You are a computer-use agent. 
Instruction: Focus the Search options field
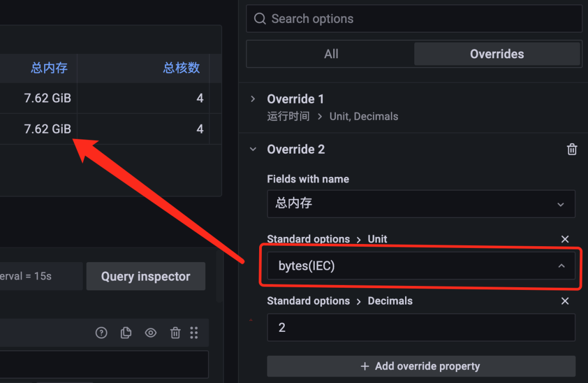[x=414, y=19]
